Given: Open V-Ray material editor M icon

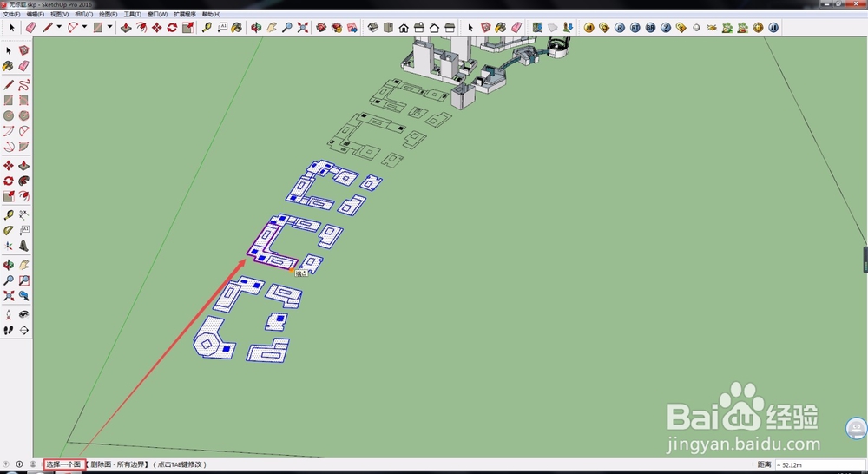Looking at the screenshot, I should [589, 27].
